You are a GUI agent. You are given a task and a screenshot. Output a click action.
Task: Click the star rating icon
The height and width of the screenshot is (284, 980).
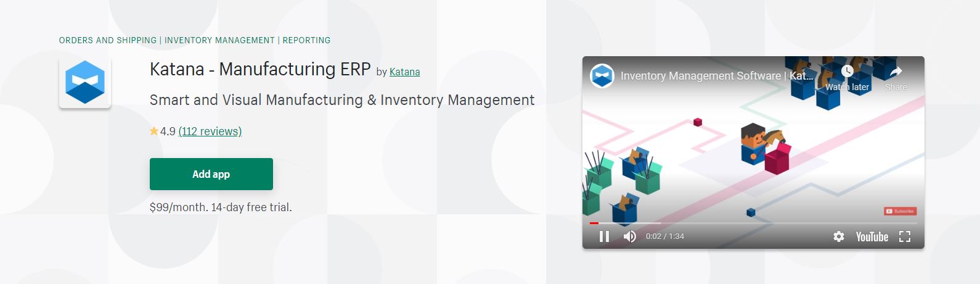154,131
